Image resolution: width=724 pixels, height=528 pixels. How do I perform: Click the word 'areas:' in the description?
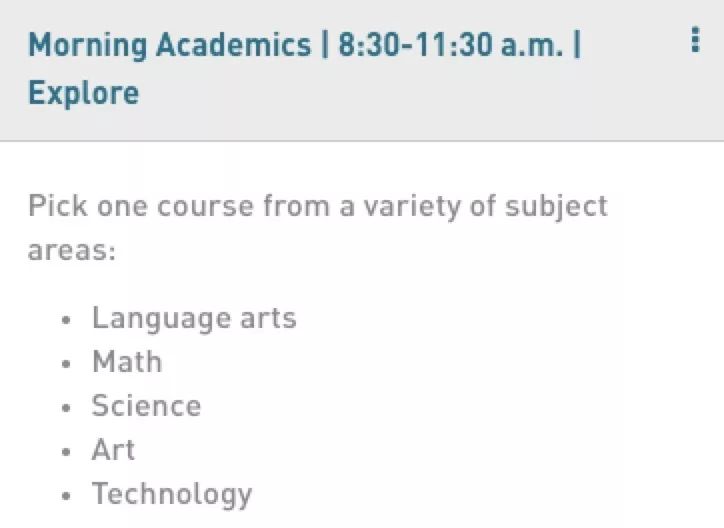tap(72, 250)
